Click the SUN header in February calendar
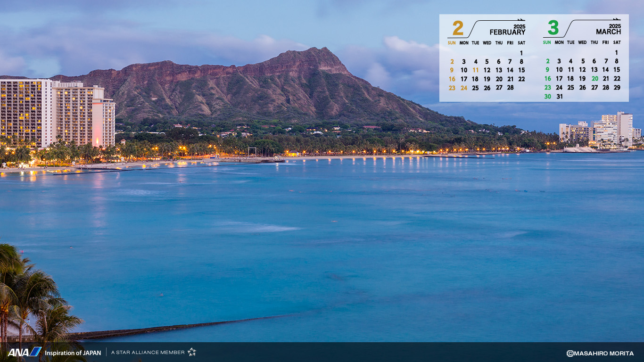 coord(452,43)
